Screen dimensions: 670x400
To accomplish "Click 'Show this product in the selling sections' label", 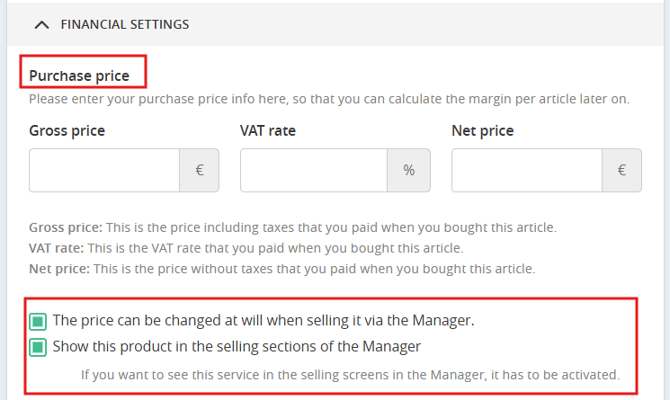I will 237,346.
